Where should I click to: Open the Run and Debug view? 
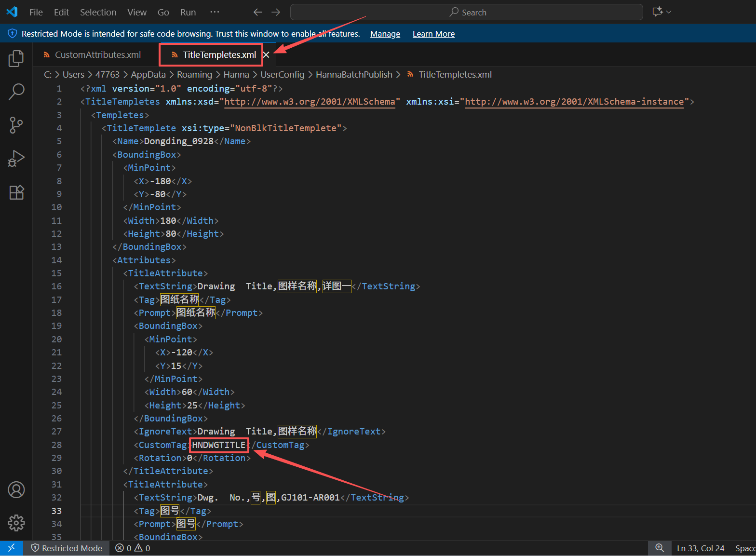click(x=16, y=159)
